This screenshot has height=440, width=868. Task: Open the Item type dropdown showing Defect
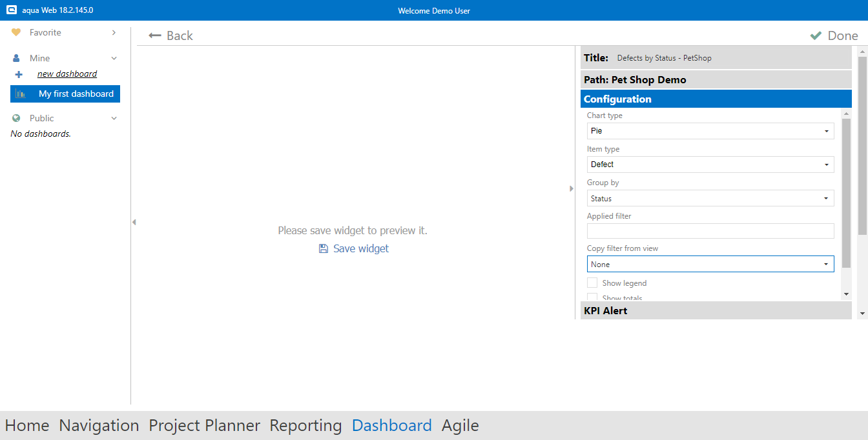tap(710, 165)
